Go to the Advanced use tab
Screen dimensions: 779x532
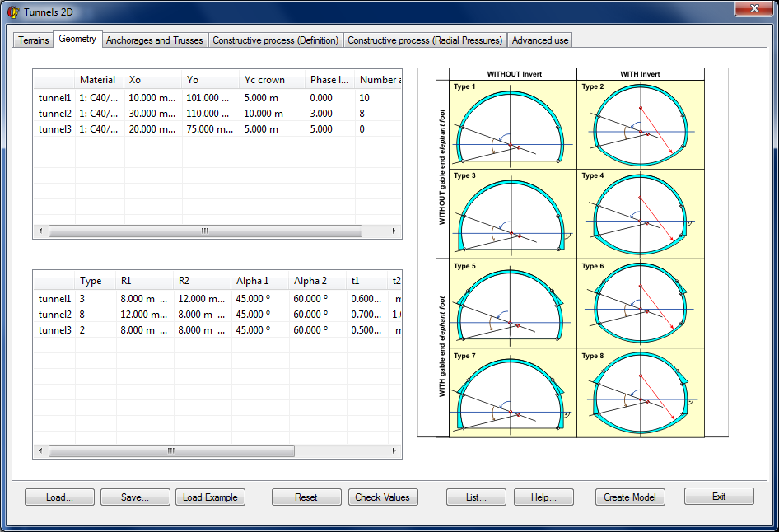coord(539,40)
